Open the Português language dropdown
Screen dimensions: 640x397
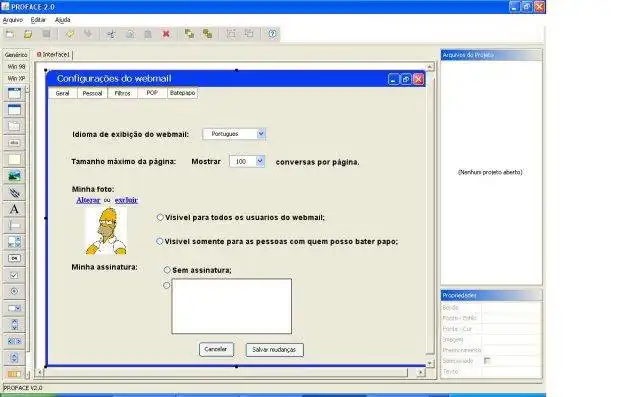coord(261,134)
